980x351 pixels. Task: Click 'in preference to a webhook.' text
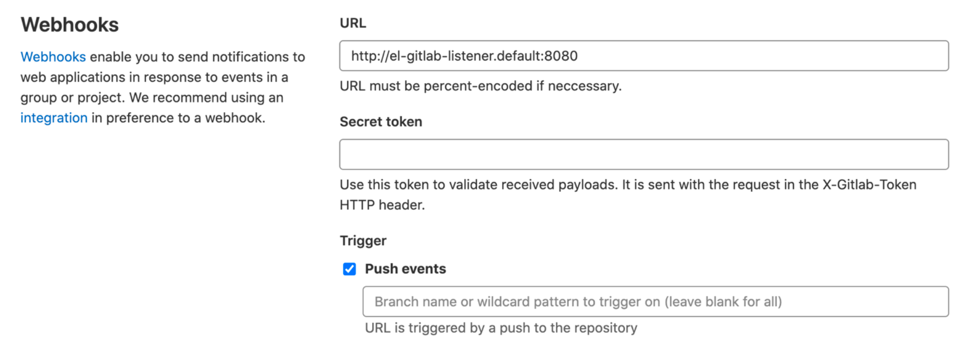(179, 118)
